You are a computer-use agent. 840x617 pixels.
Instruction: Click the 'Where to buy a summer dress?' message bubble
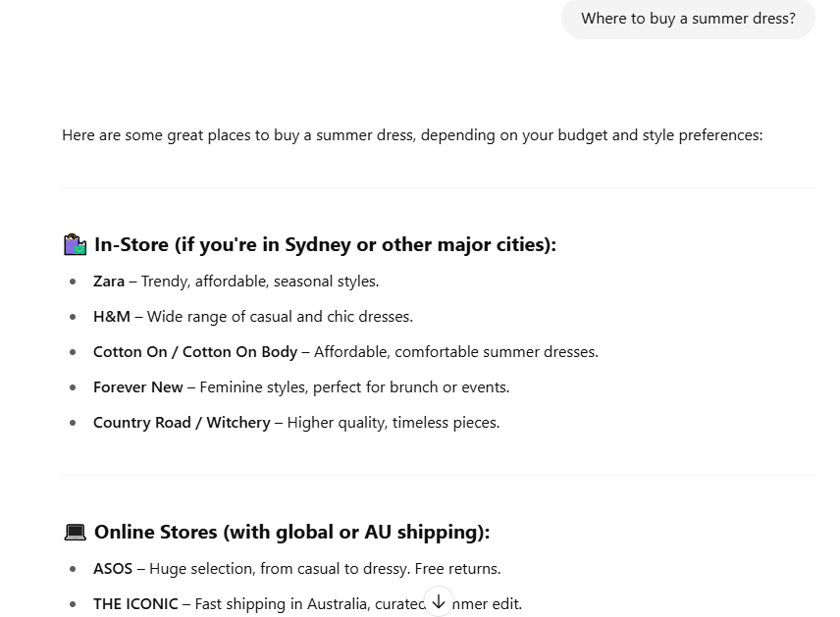pyautogui.click(x=689, y=19)
